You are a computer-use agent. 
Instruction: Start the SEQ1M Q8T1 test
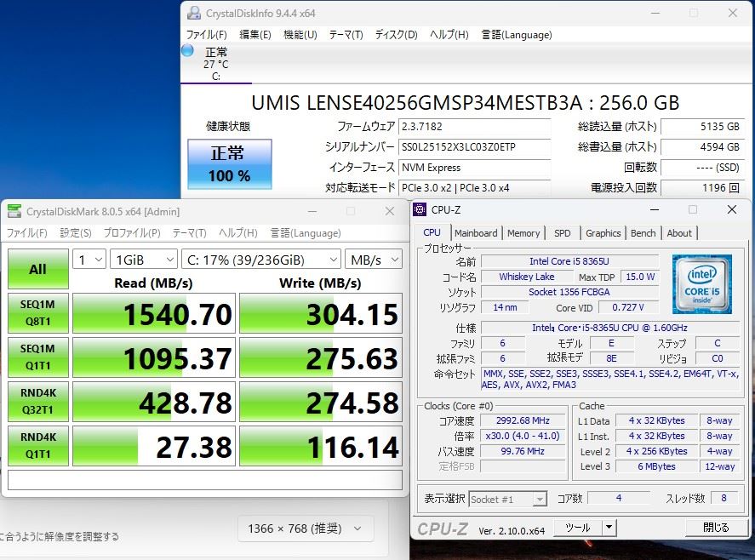pos(38,313)
